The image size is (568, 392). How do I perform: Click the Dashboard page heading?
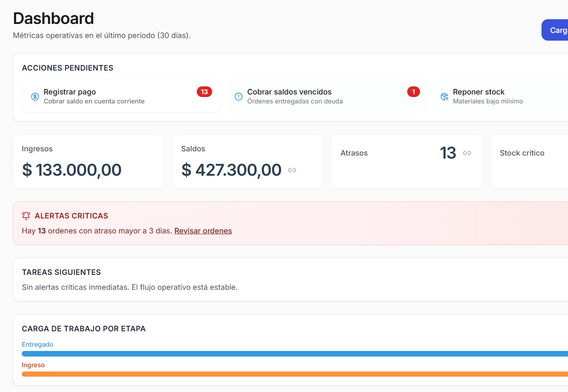tap(53, 18)
